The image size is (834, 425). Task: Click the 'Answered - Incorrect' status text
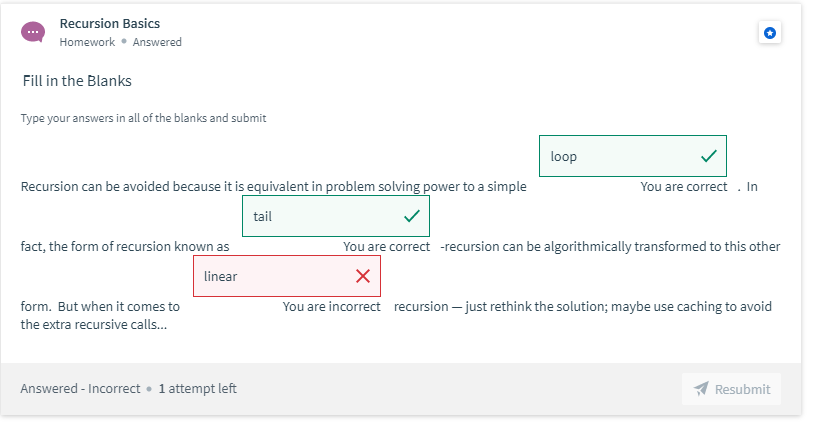coord(80,389)
